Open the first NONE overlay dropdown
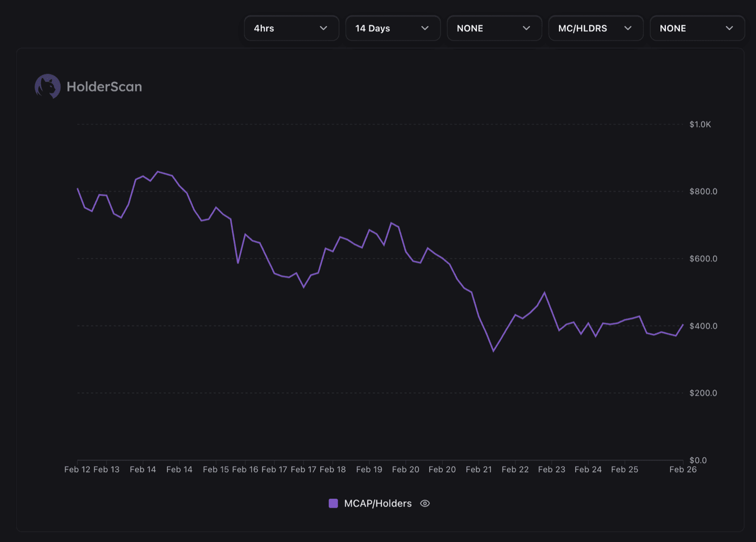756x542 pixels. (x=494, y=28)
